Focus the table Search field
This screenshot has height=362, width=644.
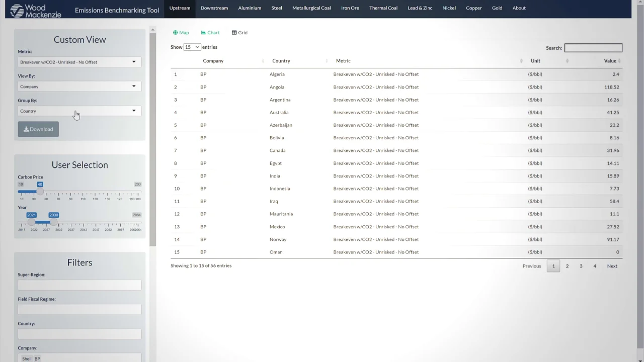(x=593, y=48)
